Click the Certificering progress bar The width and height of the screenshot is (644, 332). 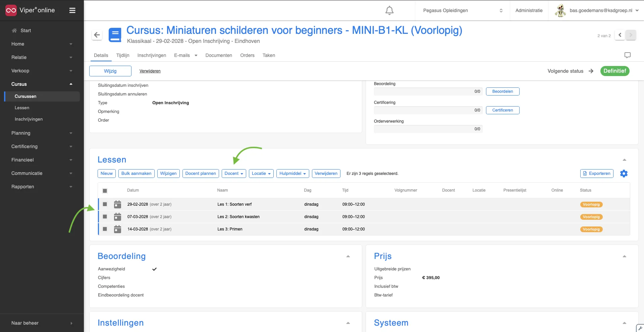(428, 110)
